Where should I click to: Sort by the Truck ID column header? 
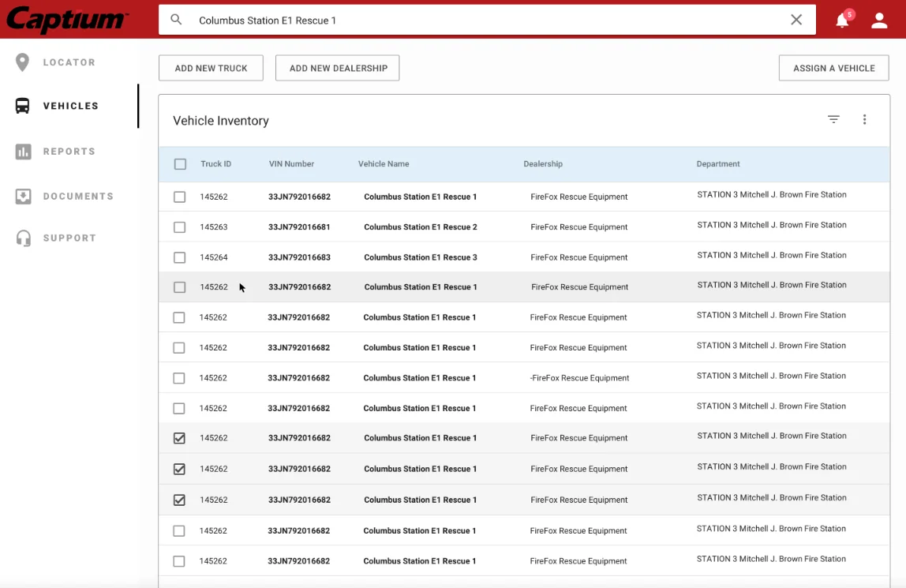(x=215, y=164)
